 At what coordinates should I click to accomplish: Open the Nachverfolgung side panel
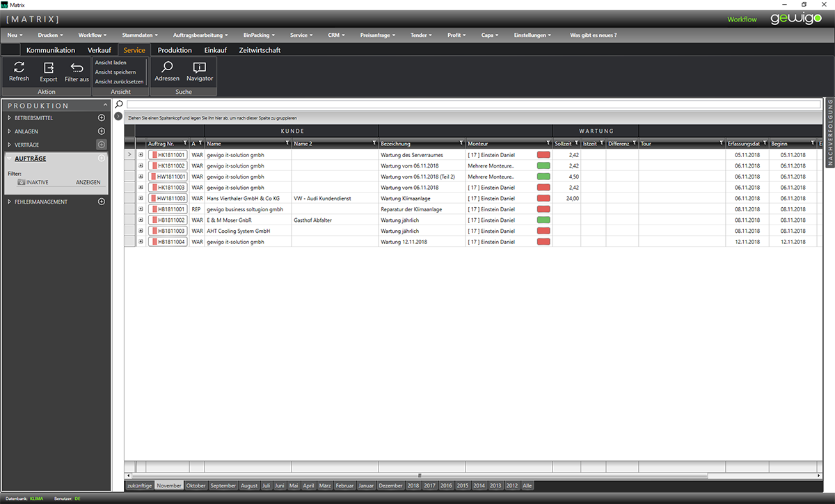click(x=829, y=132)
